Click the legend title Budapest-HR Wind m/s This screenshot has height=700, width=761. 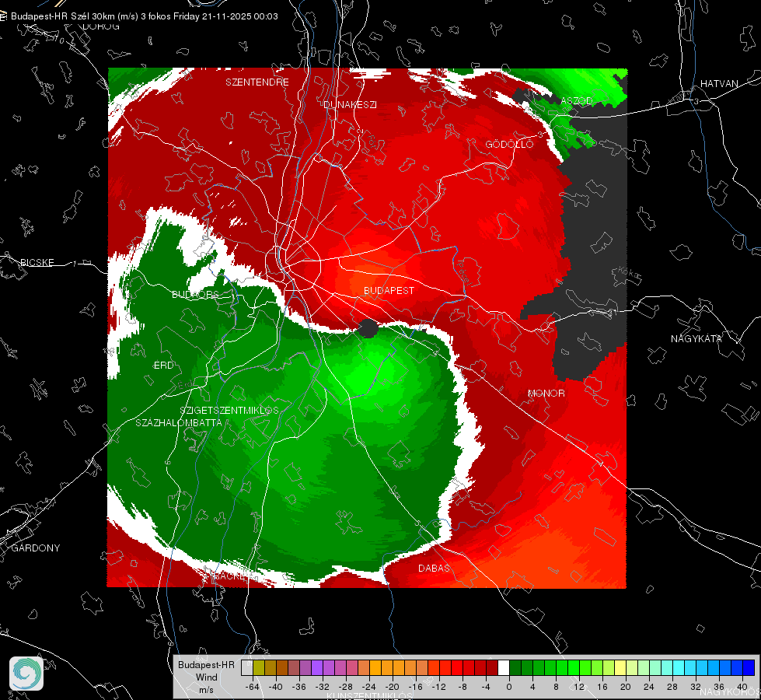point(206,677)
